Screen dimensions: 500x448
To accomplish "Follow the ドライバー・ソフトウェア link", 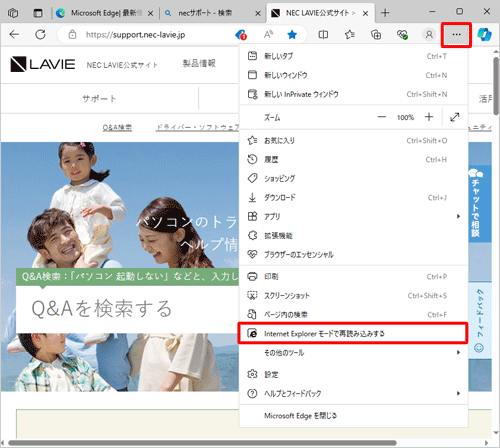I will pos(198,127).
